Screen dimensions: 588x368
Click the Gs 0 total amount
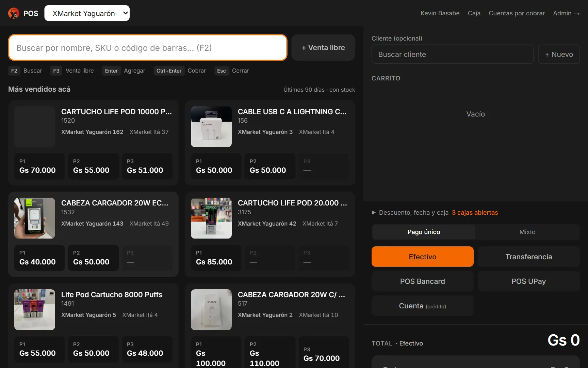563,340
